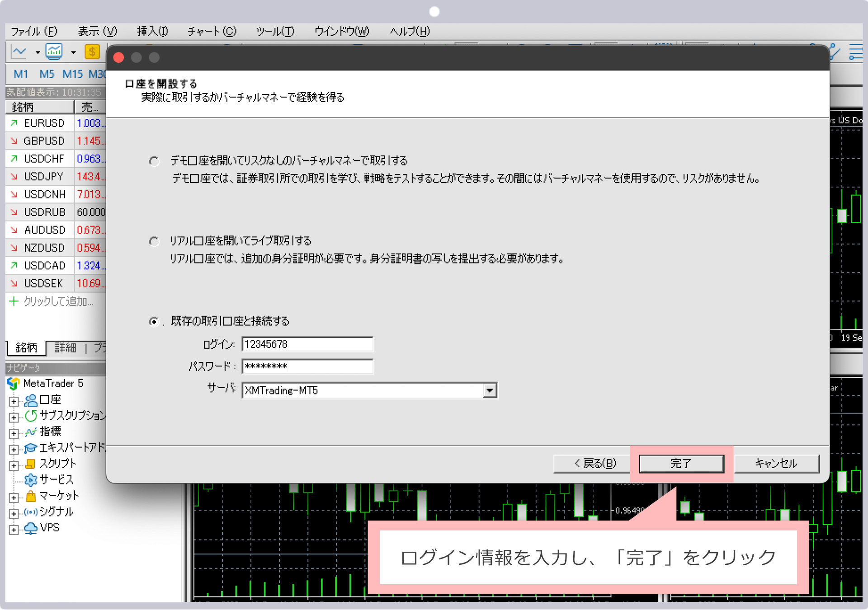Screen dimensions: 868x610
Task: Click the エキスパートアドバイザ graduation cap icon
Action: coord(31,448)
